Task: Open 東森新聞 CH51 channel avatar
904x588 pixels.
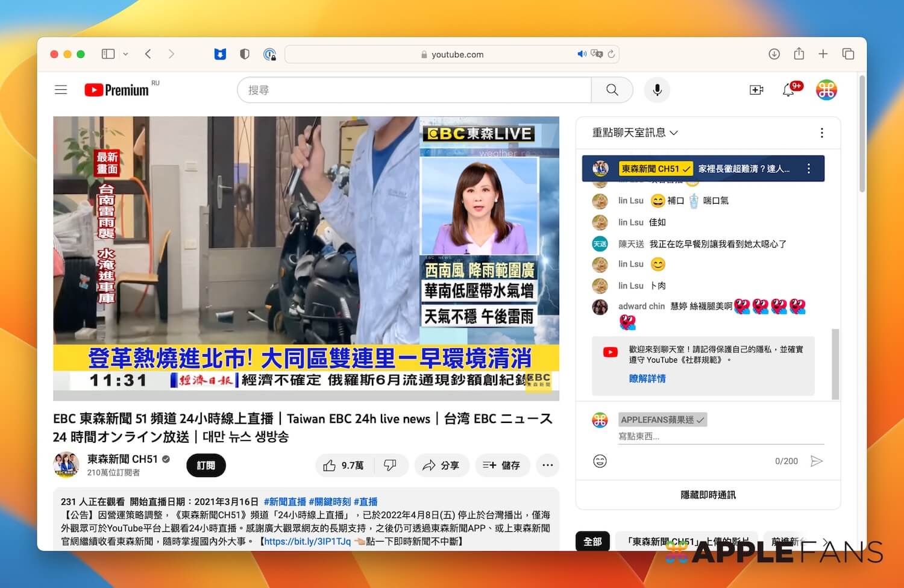Action: [x=66, y=464]
